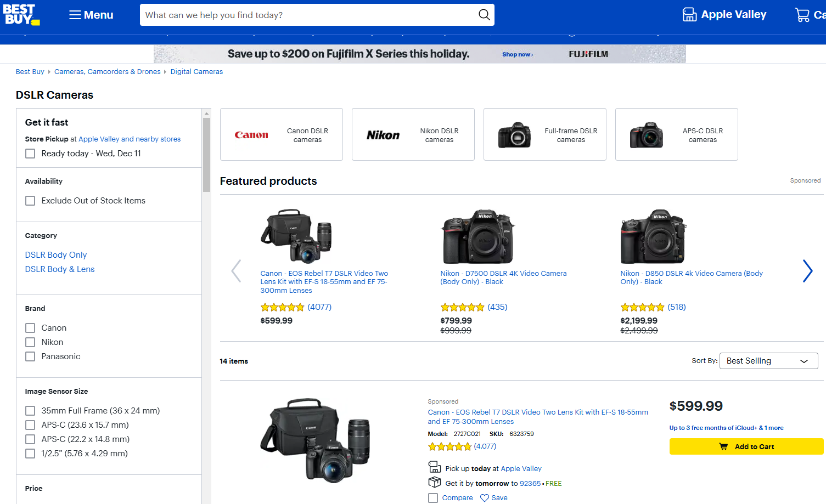Open featured Nikon D850 product image

click(x=653, y=236)
